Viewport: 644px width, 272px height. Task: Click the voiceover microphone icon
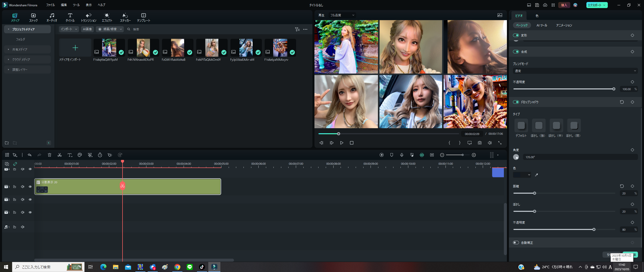tap(402, 155)
